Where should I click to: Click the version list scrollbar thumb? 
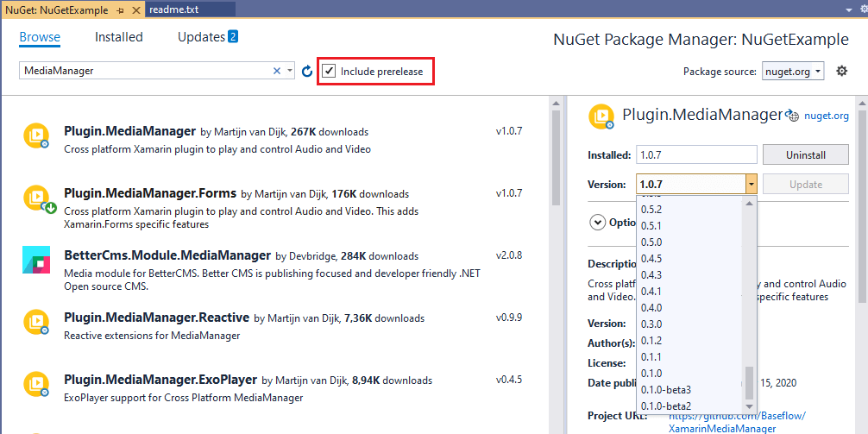click(x=750, y=383)
